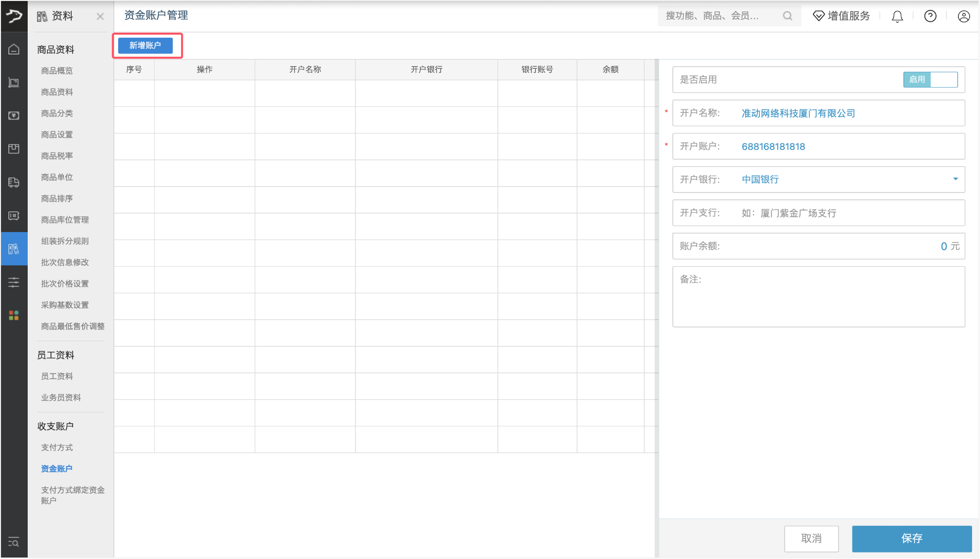
Task: Select 支付方式 in sidebar menu
Action: click(x=57, y=447)
